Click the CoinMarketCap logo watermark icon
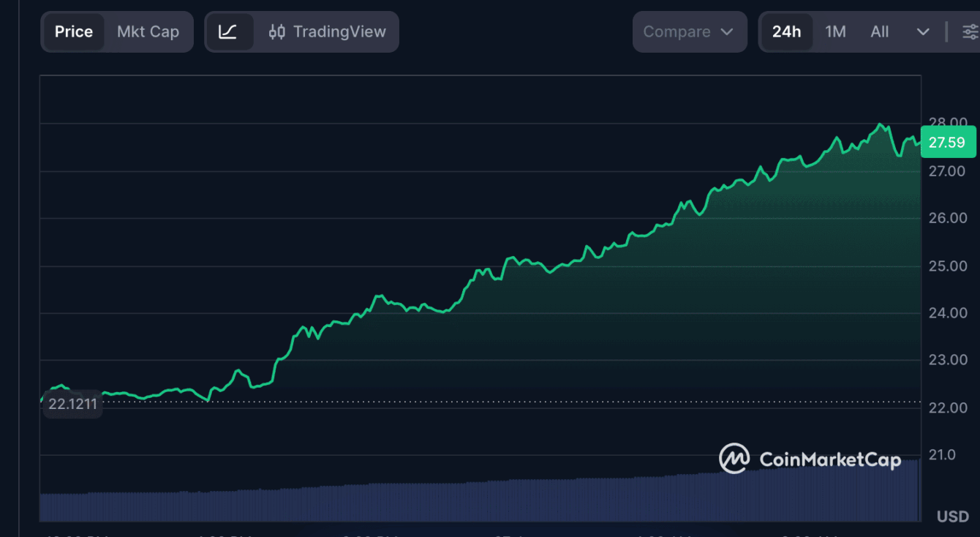 pyautogui.click(x=734, y=459)
